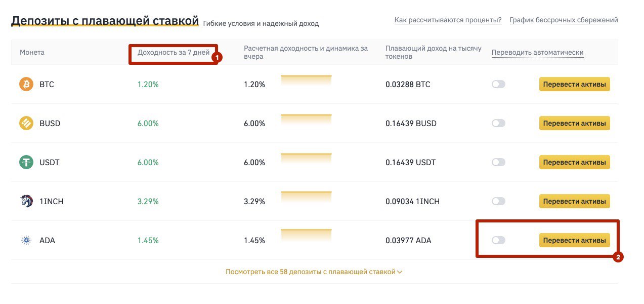This screenshot has width=644, height=304.
Task: Select the USDT coin icon
Action: coord(26,162)
